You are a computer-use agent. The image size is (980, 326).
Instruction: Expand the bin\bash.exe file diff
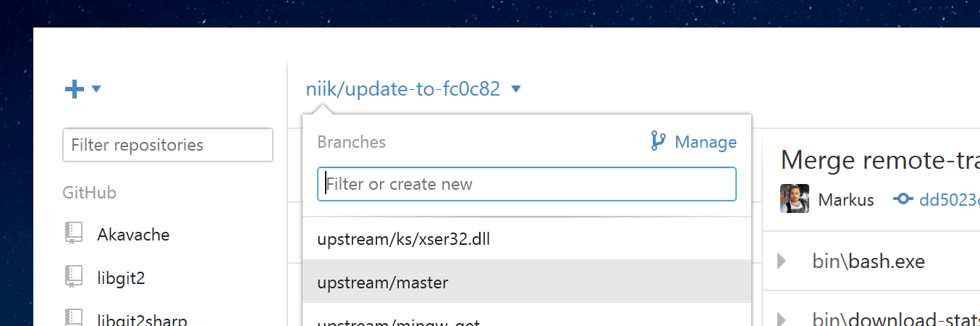(782, 261)
